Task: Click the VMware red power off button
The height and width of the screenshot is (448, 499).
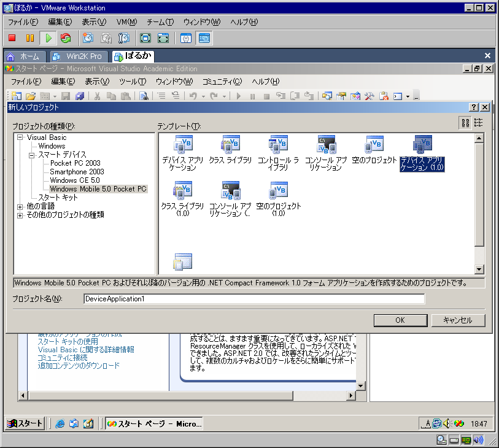Action: click(x=12, y=38)
